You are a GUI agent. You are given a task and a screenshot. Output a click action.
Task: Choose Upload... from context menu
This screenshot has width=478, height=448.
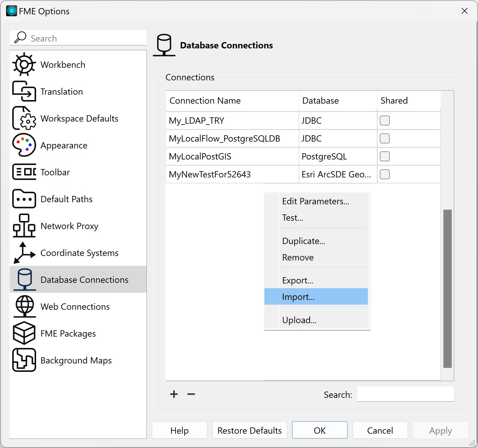pyautogui.click(x=316, y=320)
